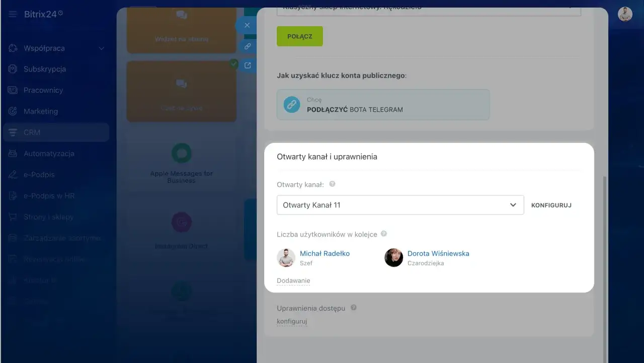The height and width of the screenshot is (363, 644).
Task: Open the Podłączyć bota Telegram guide
Action: pyautogui.click(x=383, y=105)
